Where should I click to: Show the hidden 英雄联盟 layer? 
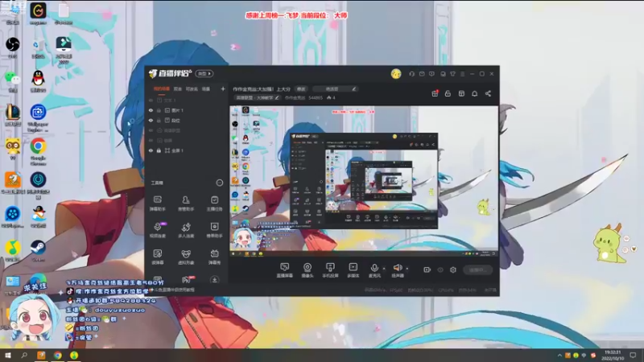coord(151,130)
